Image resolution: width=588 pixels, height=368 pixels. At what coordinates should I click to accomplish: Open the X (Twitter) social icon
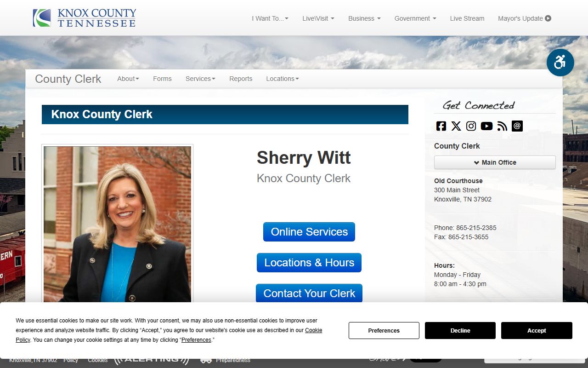point(456,126)
